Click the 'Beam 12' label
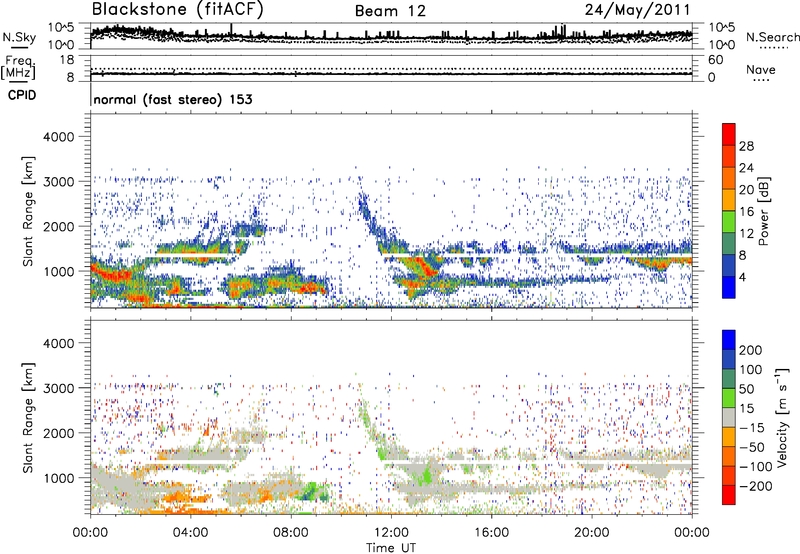 coord(390,11)
